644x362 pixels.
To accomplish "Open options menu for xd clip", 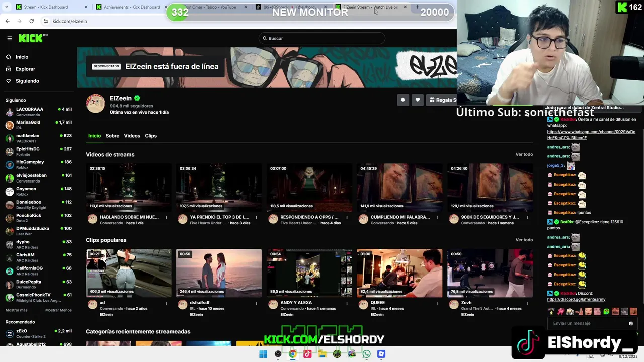I will (166, 303).
